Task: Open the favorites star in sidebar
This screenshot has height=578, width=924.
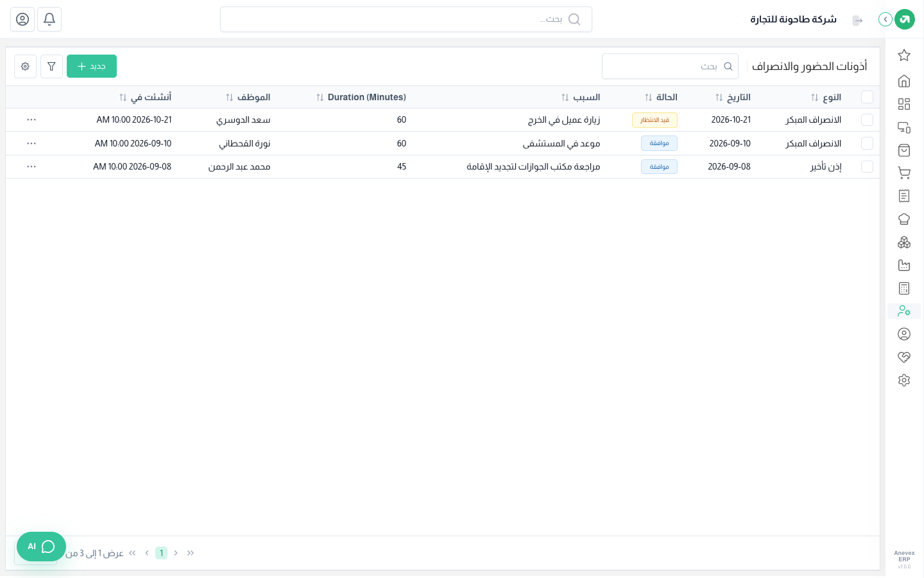Action: point(904,55)
